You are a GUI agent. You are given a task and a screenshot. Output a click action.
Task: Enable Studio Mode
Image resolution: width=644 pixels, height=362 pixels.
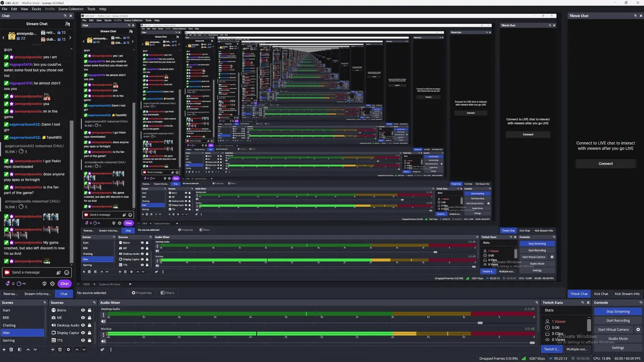(x=618, y=338)
